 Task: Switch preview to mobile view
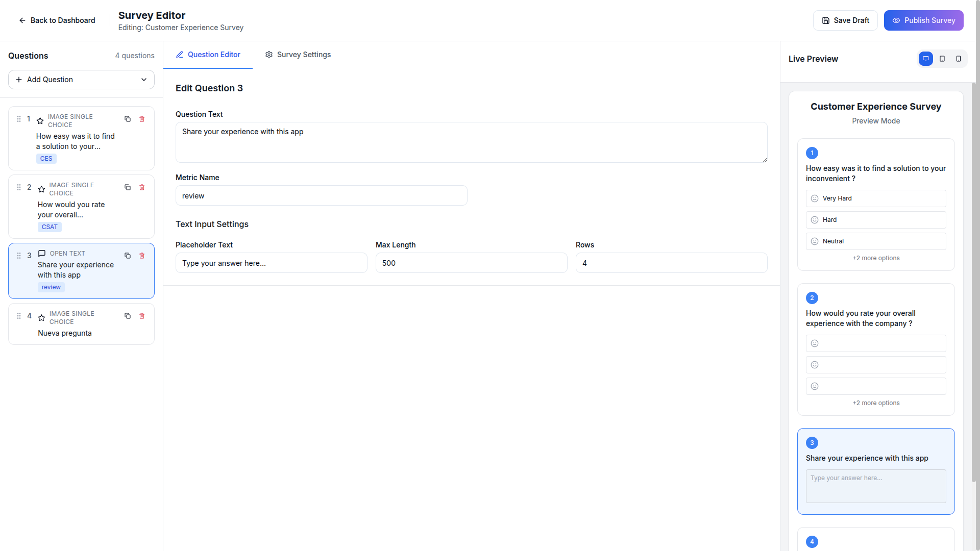click(x=959, y=59)
